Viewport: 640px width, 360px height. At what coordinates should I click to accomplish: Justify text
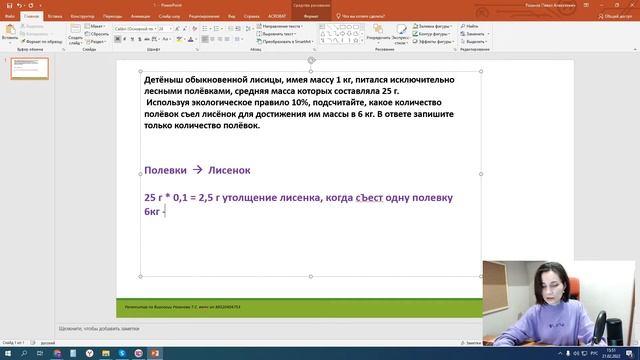click(227, 39)
